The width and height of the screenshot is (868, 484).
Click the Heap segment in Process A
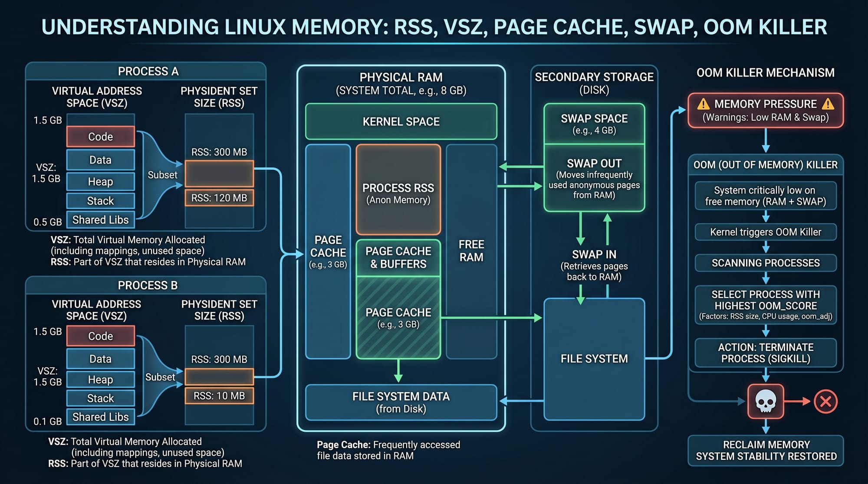tap(101, 182)
